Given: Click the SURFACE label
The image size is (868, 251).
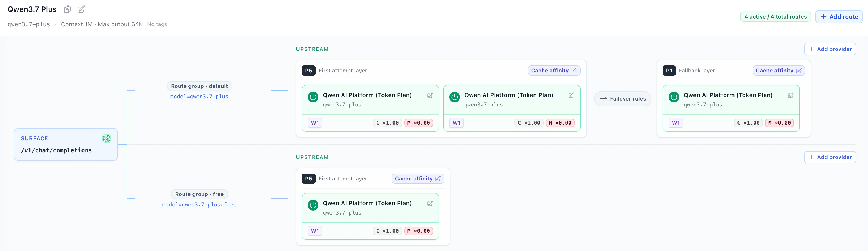Looking at the screenshot, I should pyautogui.click(x=34, y=138).
